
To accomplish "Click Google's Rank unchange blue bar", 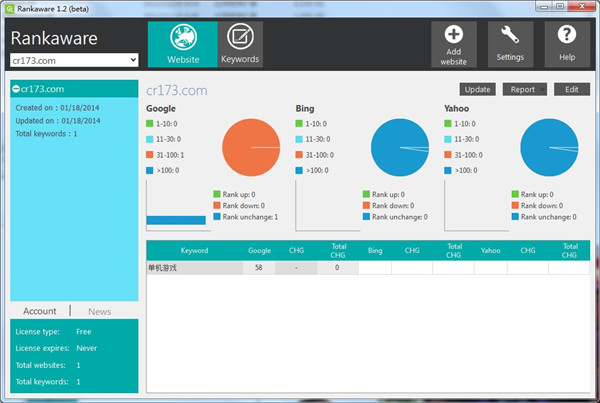I will [x=176, y=220].
